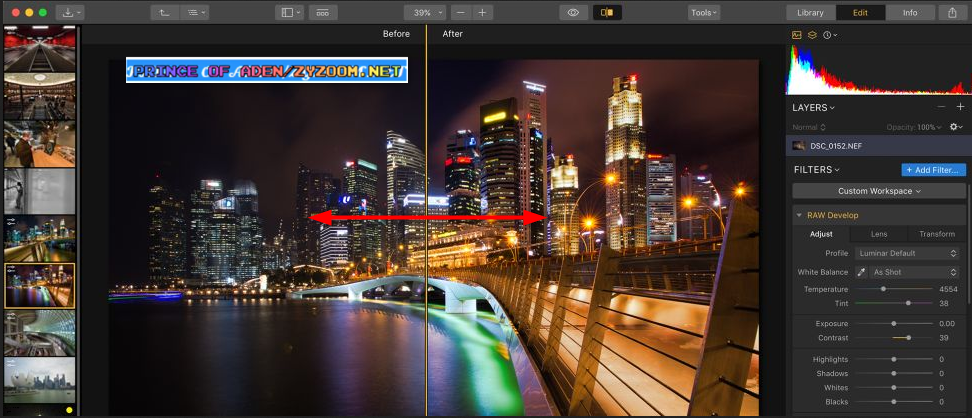Click the After label above image

(453, 33)
